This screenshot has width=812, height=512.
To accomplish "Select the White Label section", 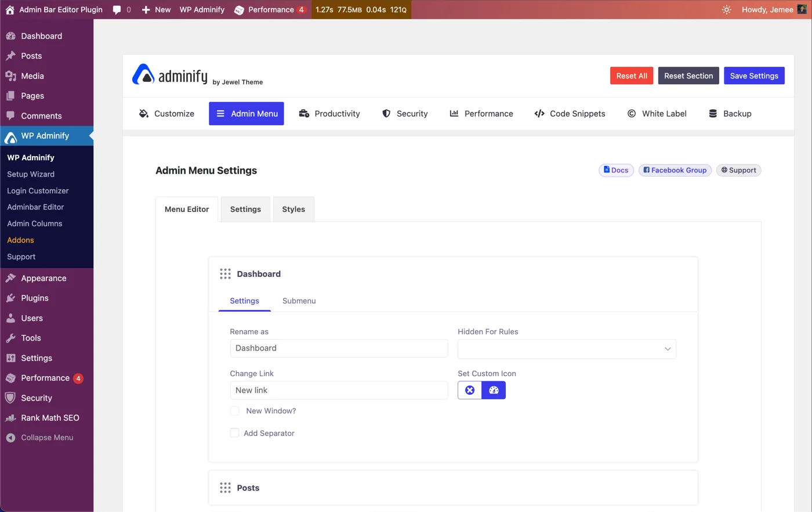I will pyautogui.click(x=657, y=113).
